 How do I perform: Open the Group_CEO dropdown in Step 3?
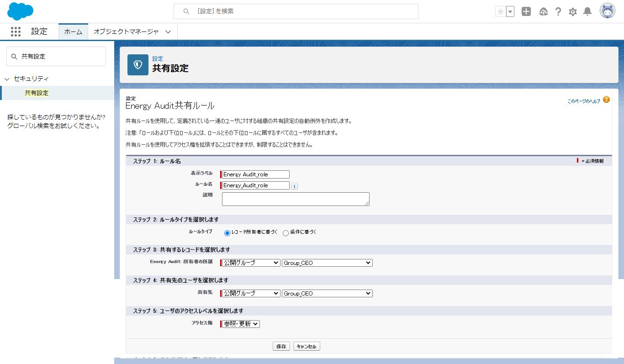[x=327, y=263]
